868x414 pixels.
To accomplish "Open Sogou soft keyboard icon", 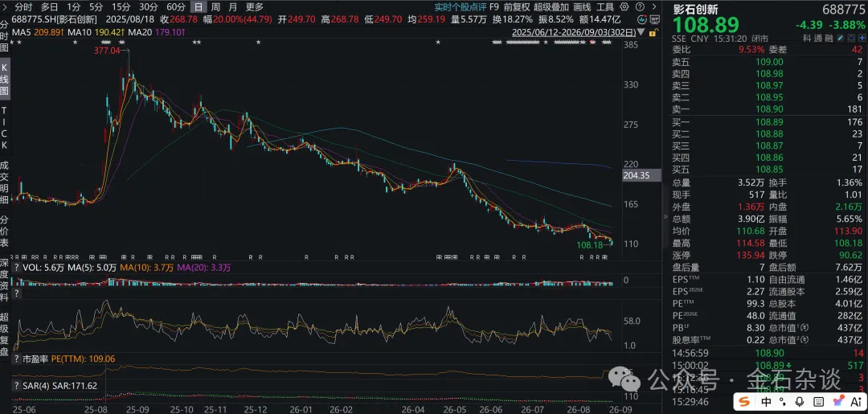I will pyautogui.click(x=819, y=402).
